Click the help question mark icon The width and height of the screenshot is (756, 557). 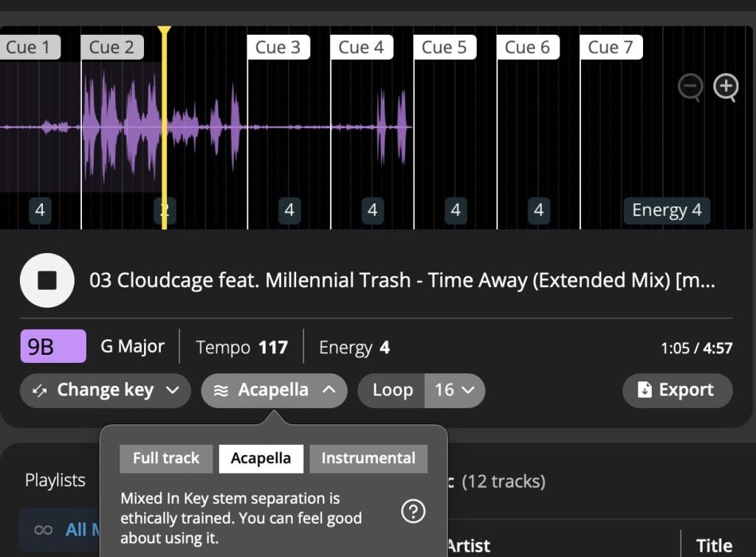click(413, 511)
